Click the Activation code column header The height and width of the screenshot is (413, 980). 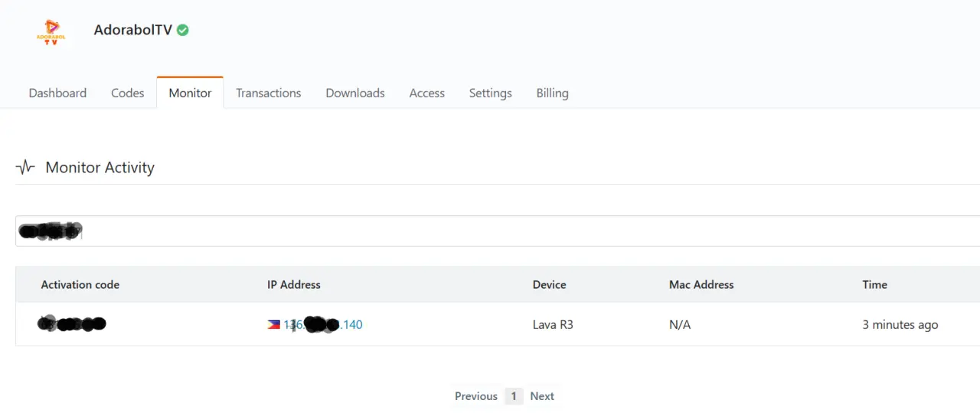point(80,284)
